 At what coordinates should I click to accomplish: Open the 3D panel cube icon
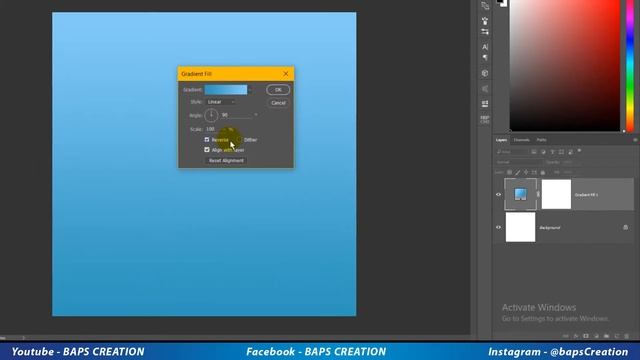click(x=485, y=73)
